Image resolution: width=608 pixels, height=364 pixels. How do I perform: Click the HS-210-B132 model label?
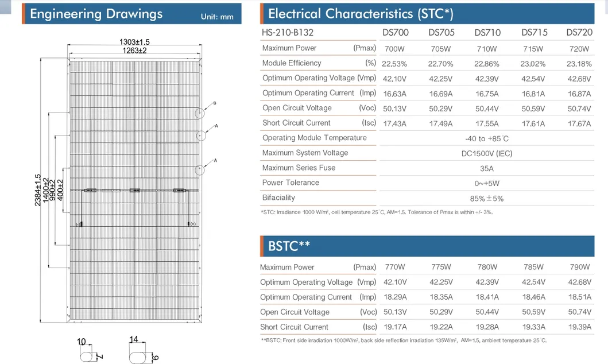[288, 33]
